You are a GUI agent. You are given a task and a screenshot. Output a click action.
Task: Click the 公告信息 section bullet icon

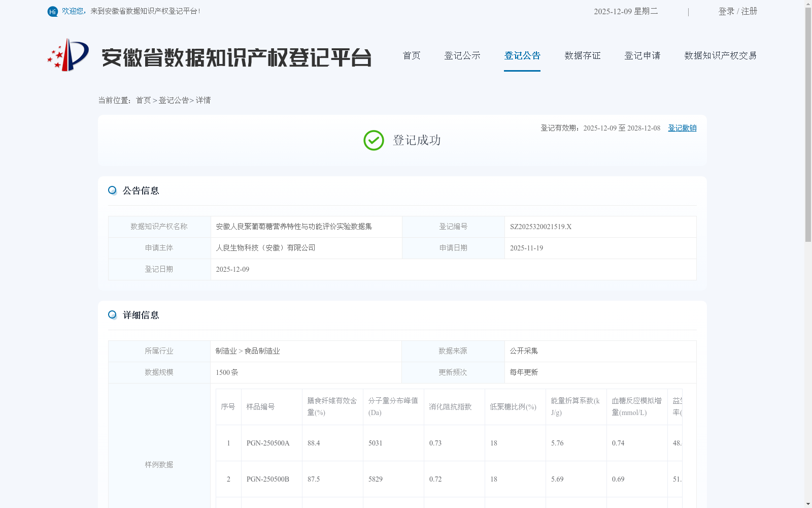(x=112, y=190)
